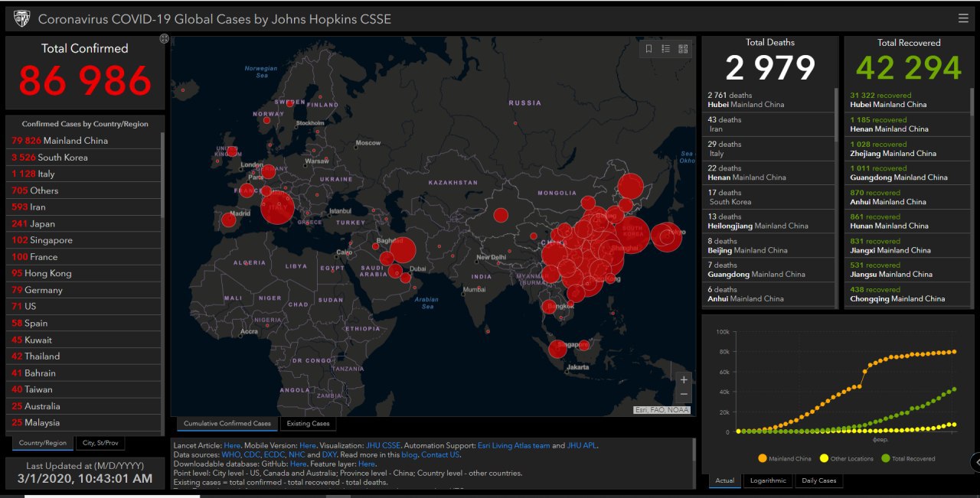
Task: Click the red circle over Spain on the map
Action: (228, 220)
